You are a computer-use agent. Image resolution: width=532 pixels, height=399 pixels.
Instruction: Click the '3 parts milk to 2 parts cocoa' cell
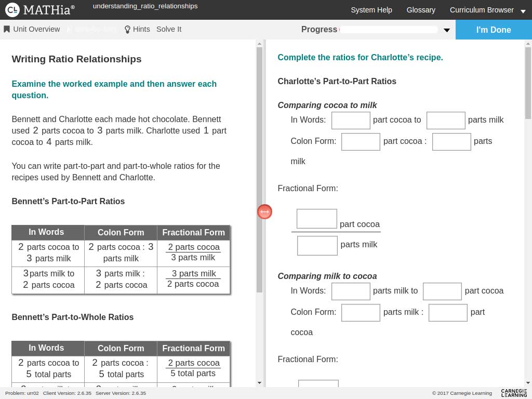tap(48, 280)
